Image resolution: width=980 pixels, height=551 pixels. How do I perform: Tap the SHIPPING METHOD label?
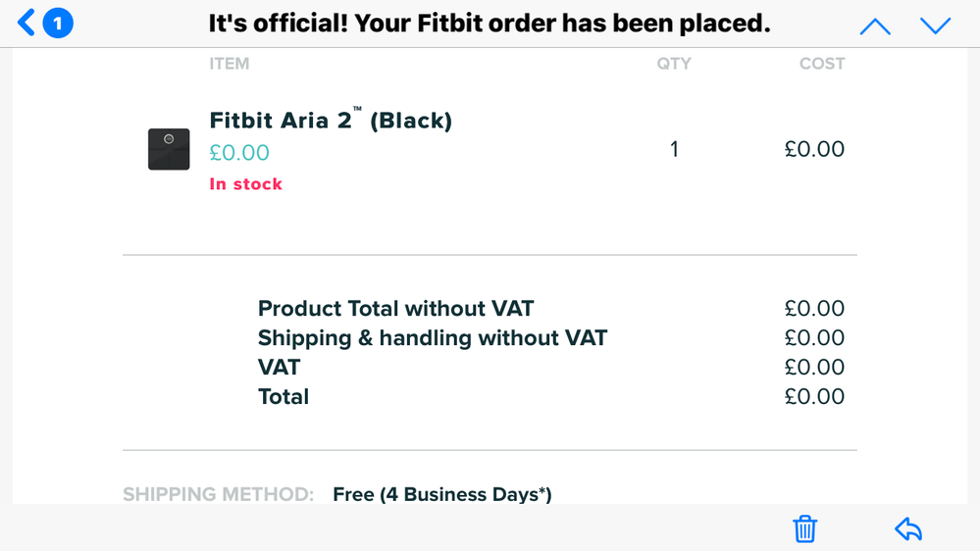click(x=218, y=494)
